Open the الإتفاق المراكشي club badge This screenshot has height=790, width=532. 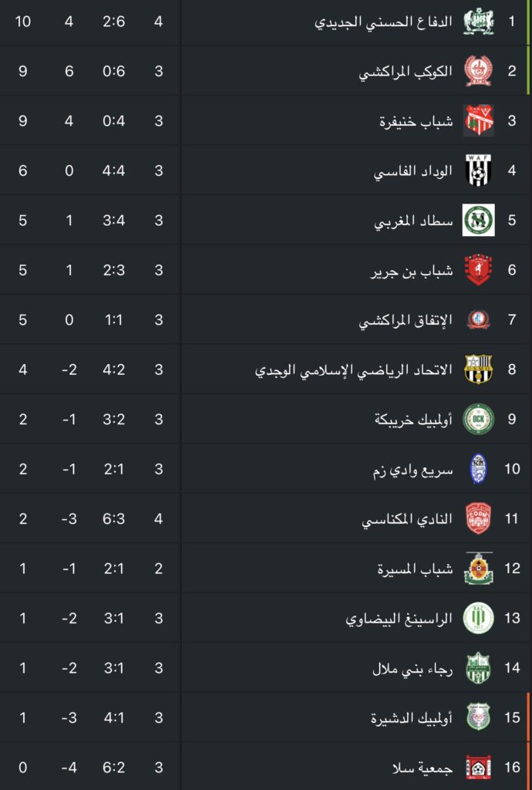click(x=478, y=319)
